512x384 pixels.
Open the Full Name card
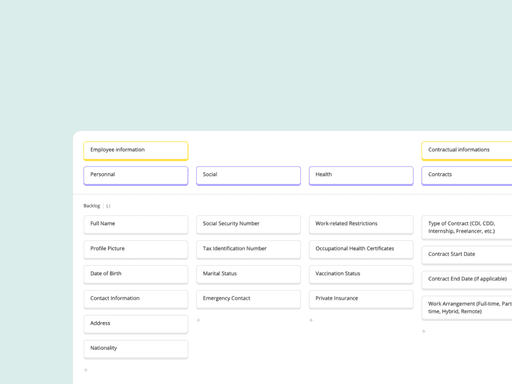point(136,225)
